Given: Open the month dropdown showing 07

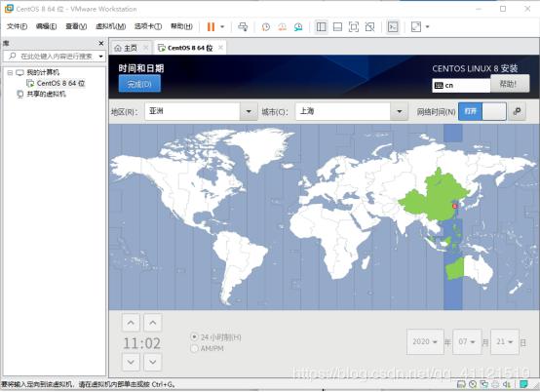Looking at the screenshot, I should [467, 341].
